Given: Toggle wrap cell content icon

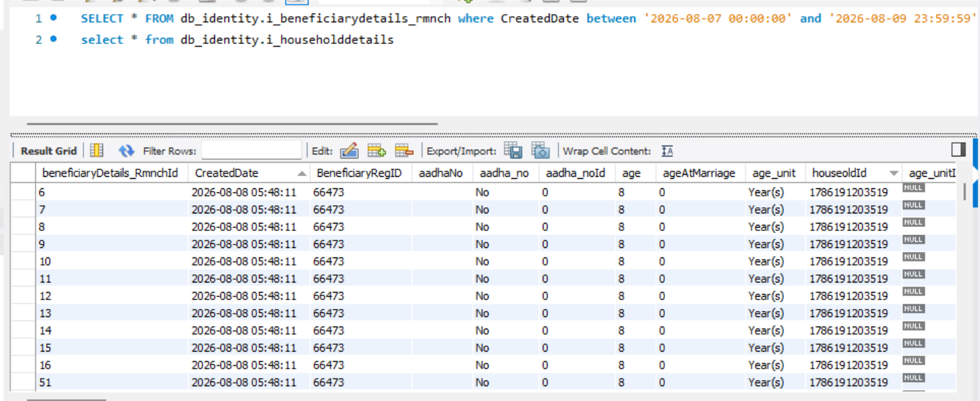Looking at the screenshot, I should [x=668, y=151].
